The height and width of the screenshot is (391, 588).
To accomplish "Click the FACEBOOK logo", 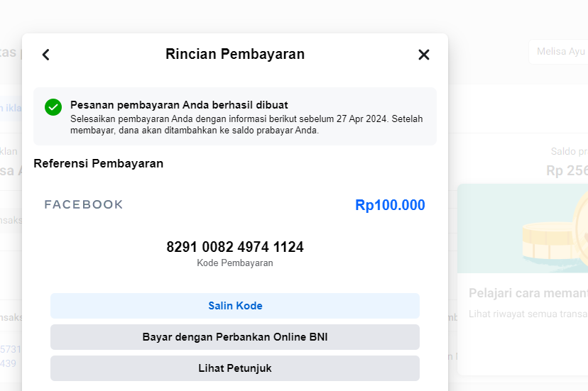I will pyautogui.click(x=84, y=204).
